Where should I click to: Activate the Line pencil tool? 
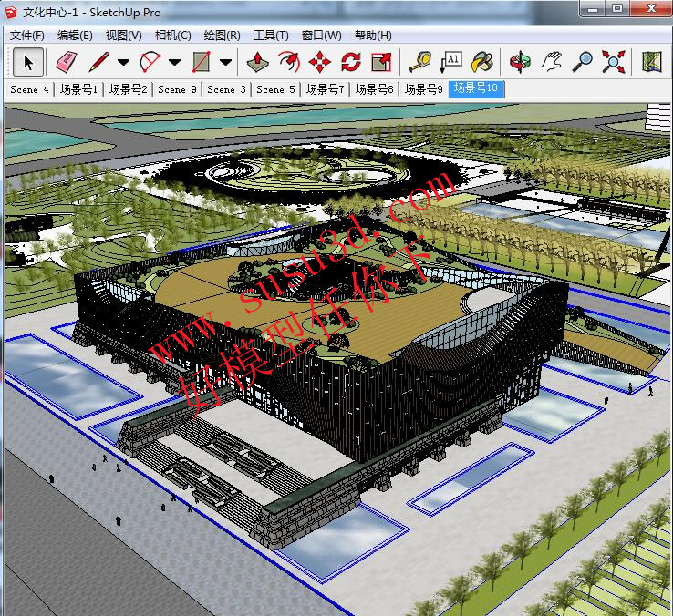[x=98, y=62]
